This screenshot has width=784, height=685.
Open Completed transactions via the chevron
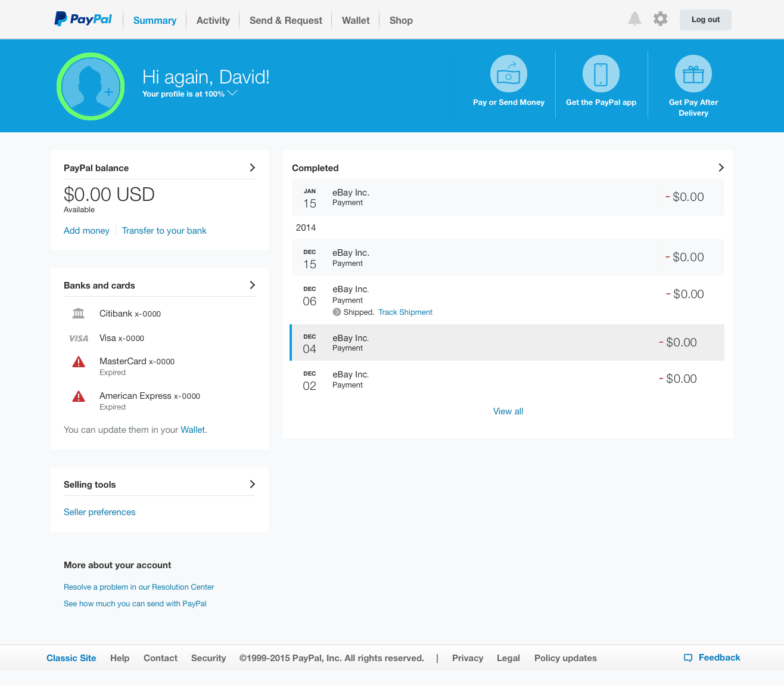point(721,168)
